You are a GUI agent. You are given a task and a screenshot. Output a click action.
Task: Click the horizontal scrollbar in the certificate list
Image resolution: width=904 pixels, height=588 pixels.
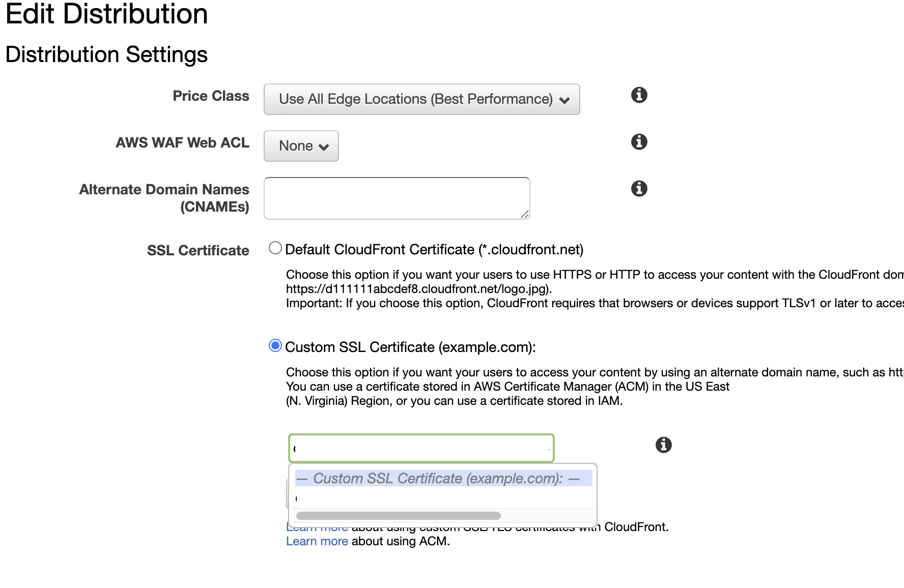coord(398,516)
